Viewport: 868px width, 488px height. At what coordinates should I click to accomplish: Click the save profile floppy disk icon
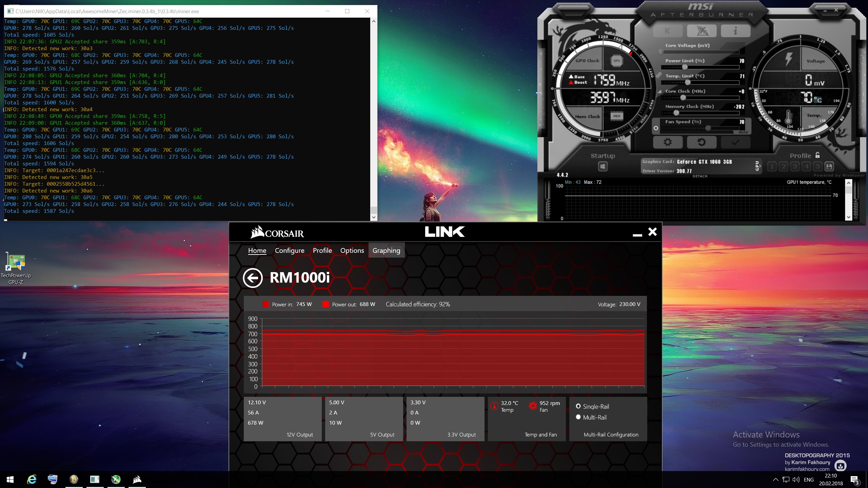click(x=829, y=166)
